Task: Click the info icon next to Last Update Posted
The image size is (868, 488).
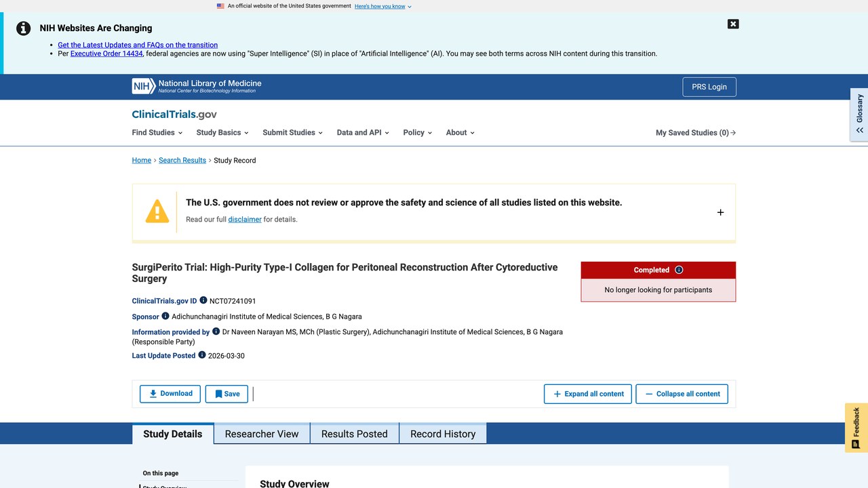Action: (x=202, y=354)
